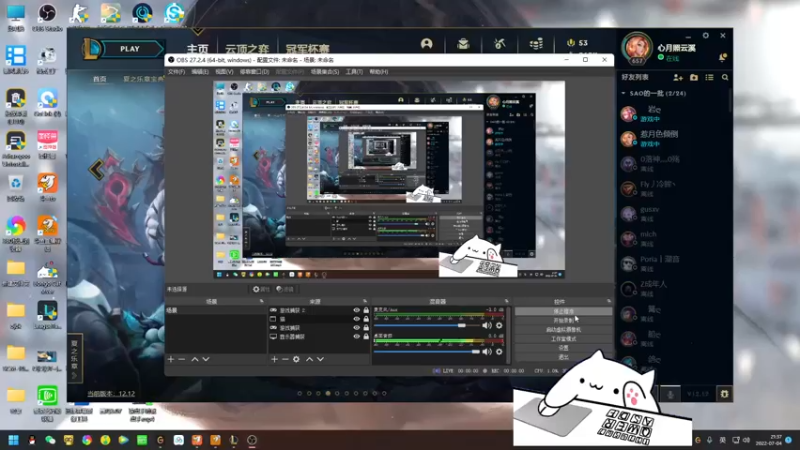Add a new source with plus icon
This screenshot has width=800, height=450.
coord(274,359)
